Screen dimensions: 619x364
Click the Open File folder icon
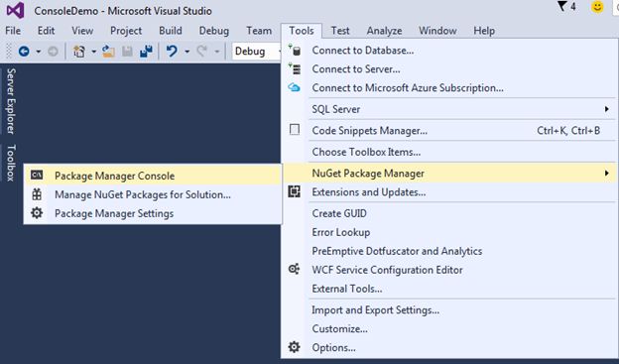click(108, 52)
